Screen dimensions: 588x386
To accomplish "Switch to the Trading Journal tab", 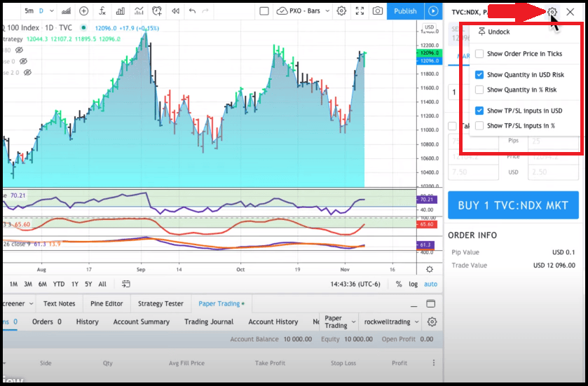I will point(209,322).
